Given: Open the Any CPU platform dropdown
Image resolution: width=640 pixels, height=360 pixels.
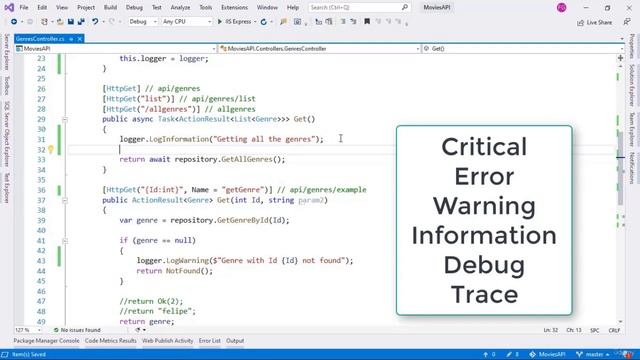Looking at the screenshot, I should pyautogui.click(x=187, y=22).
